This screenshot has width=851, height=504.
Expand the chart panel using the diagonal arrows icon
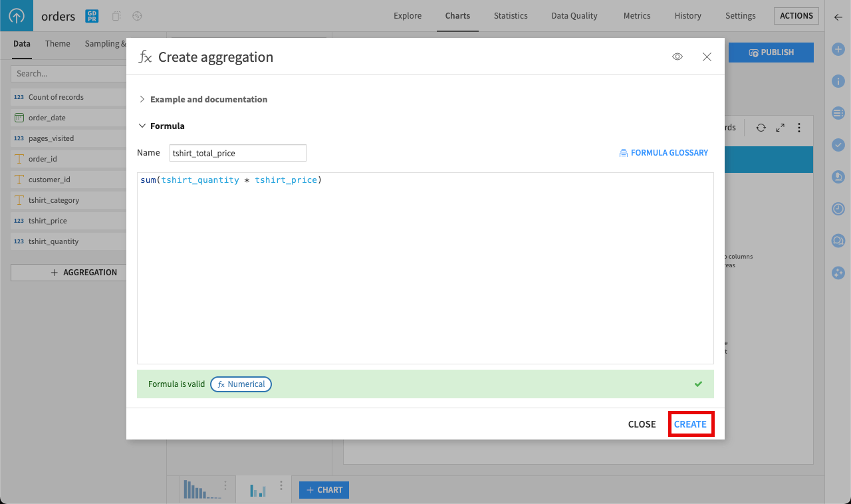pyautogui.click(x=779, y=128)
